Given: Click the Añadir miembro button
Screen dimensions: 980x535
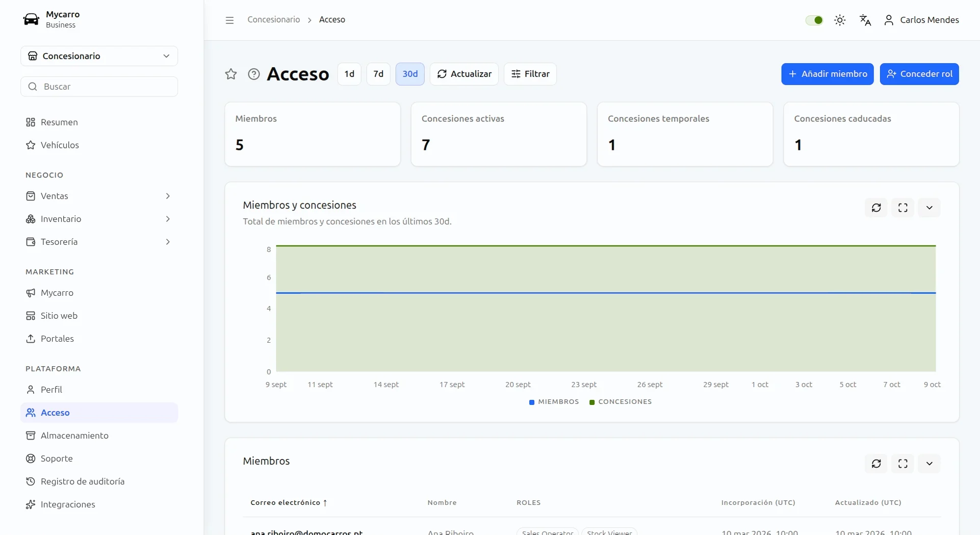Looking at the screenshot, I should click(x=828, y=74).
